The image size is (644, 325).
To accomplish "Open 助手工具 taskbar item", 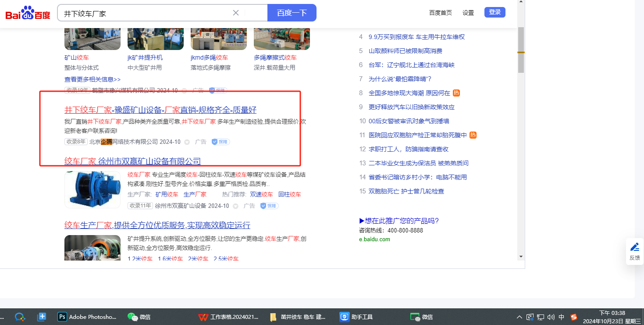I will click(x=357, y=317).
